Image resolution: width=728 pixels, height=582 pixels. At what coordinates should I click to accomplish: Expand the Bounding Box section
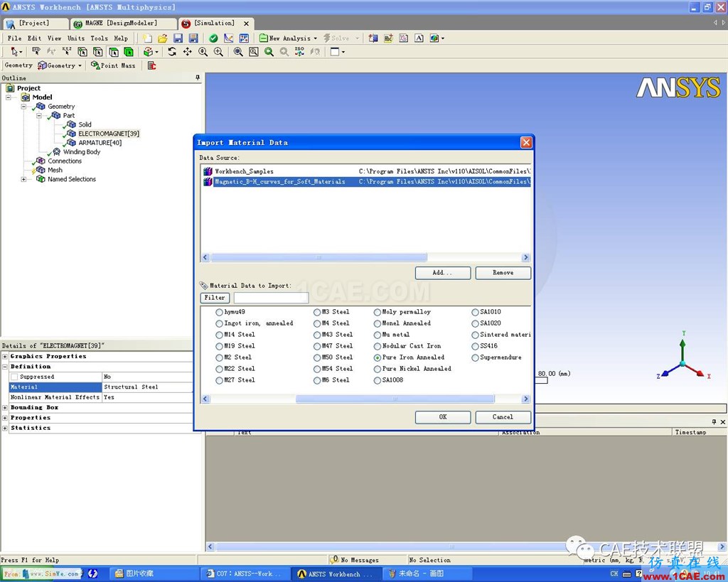click(x=5, y=407)
